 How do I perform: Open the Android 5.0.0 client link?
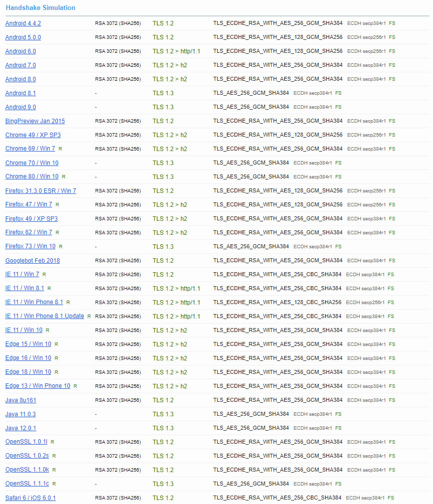tap(23, 37)
